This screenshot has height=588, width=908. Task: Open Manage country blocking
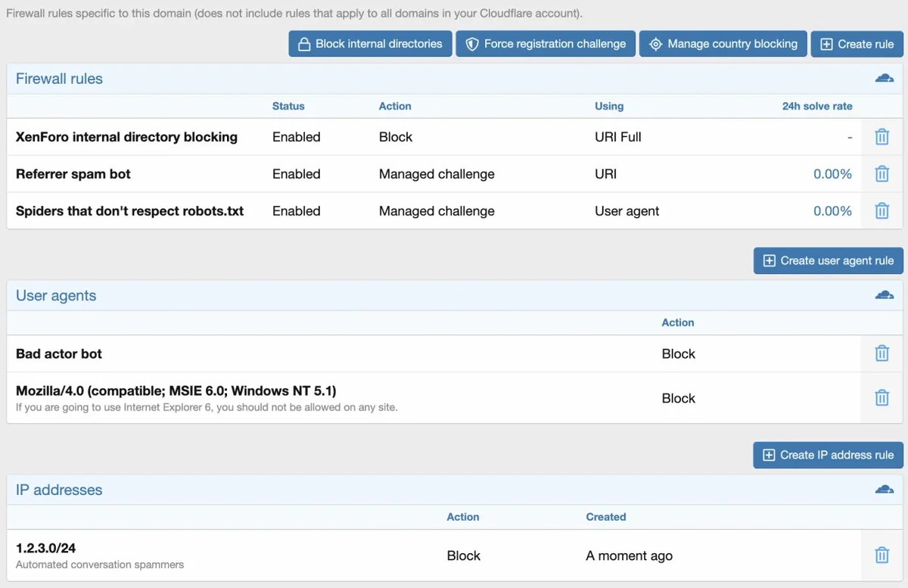(723, 43)
